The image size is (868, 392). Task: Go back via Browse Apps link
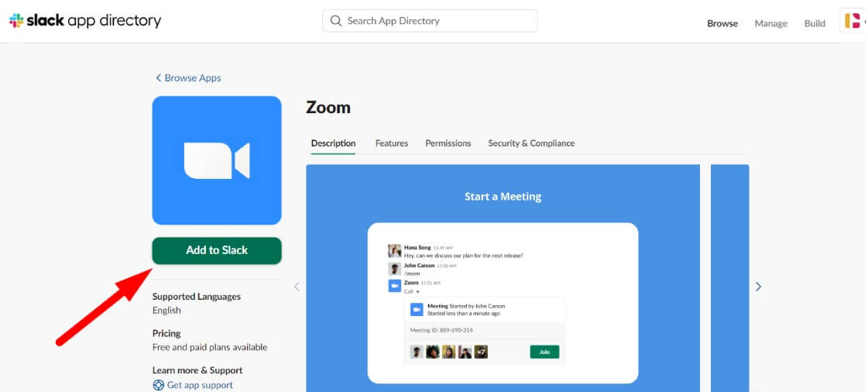pos(188,78)
